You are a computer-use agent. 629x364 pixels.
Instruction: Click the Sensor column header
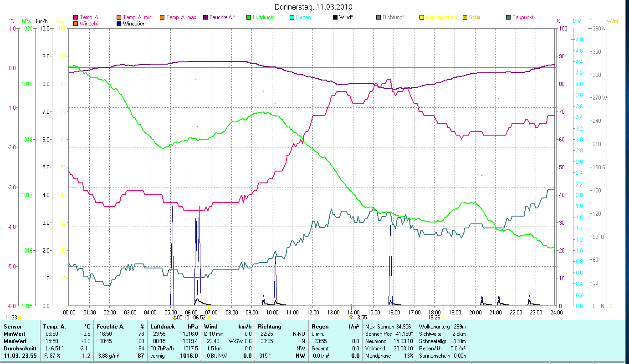click(x=12, y=327)
